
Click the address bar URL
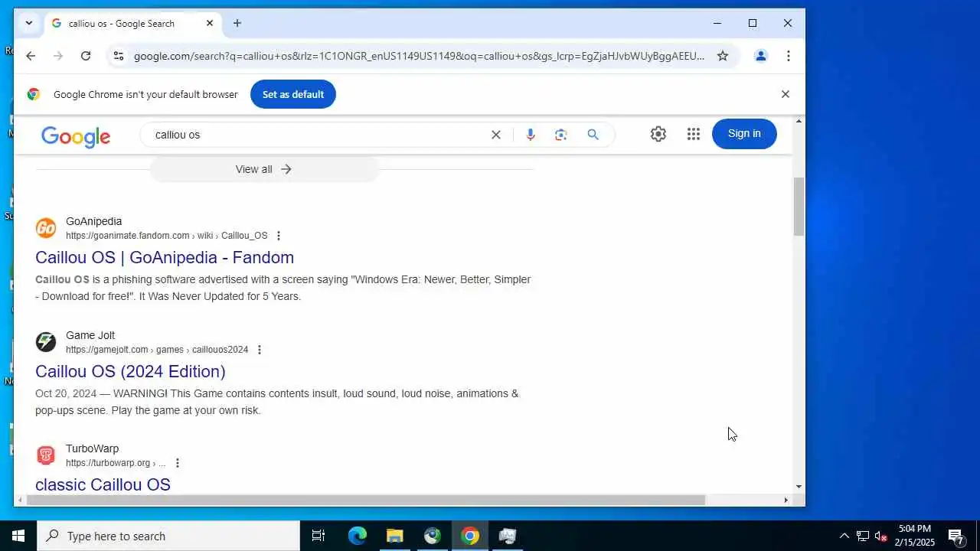click(x=419, y=56)
